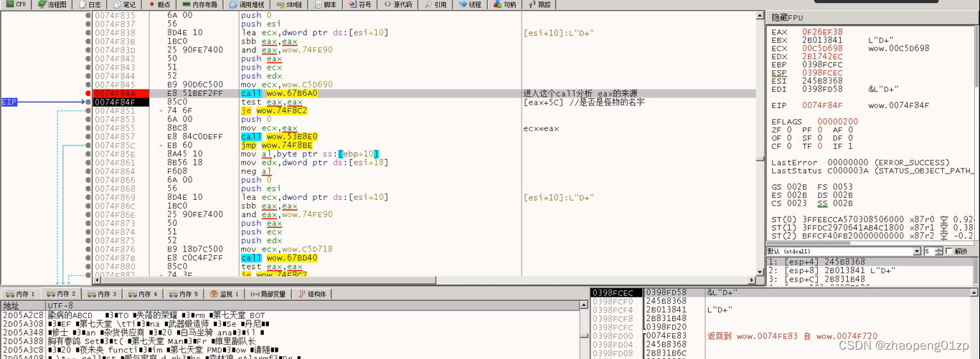Open the 日志 log tab
The image size is (980, 359).
pyautogui.click(x=89, y=4)
